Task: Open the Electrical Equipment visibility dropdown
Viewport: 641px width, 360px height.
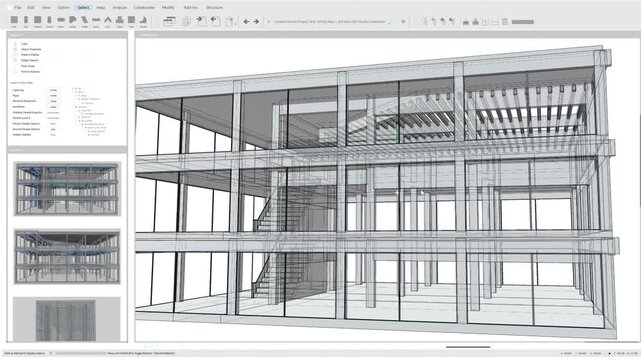Action: tap(53, 101)
